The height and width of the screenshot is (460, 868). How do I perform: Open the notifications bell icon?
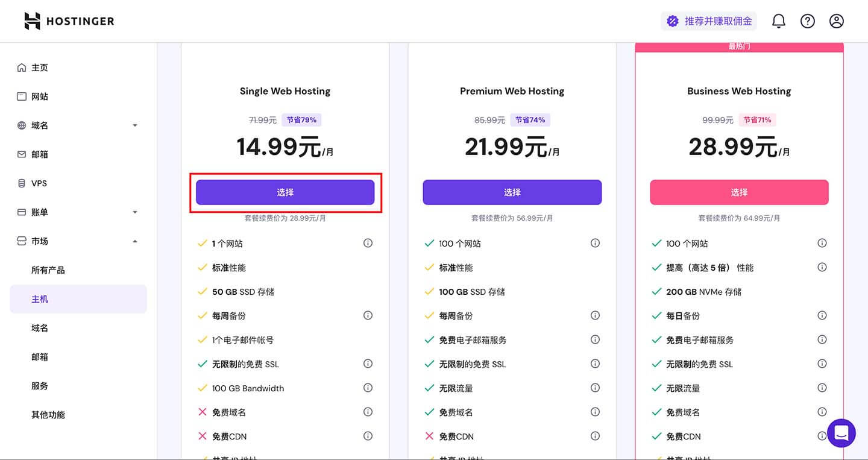pyautogui.click(x=778, y=20)
